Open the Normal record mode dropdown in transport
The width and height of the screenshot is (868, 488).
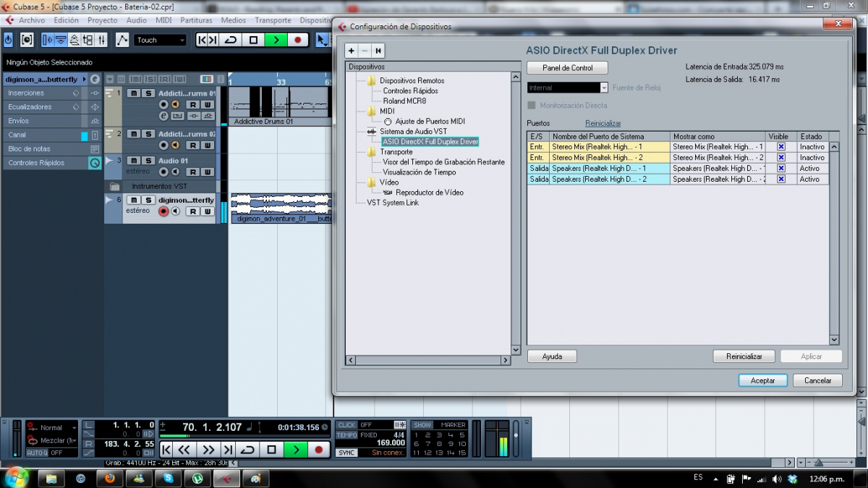[x=52, y=428]
